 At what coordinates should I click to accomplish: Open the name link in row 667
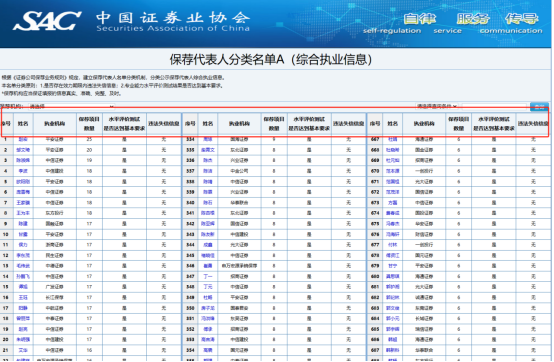coord(393,140)
